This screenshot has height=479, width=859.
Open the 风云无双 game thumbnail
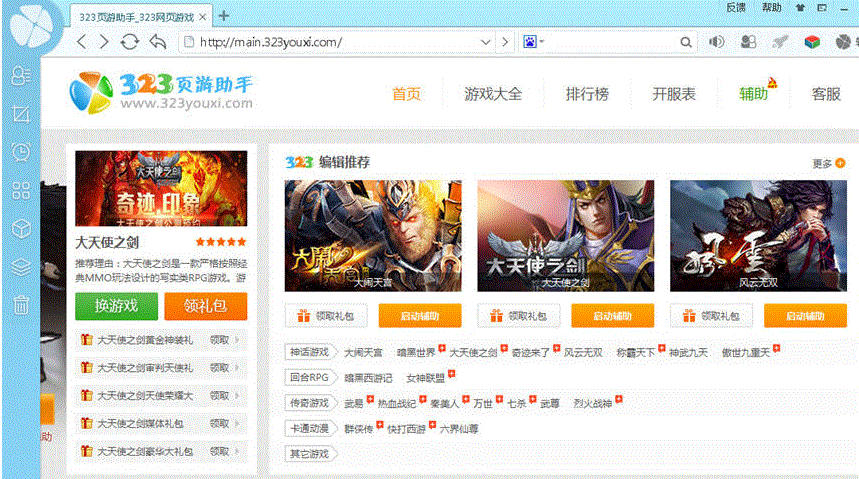point(758,236)
